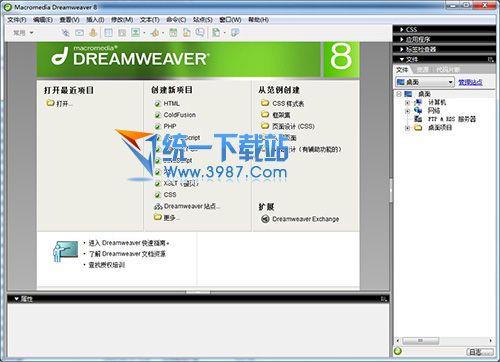This screenshot has width=500, height=362.
Task: Click the Tag Chooser icon
Action: [x=235, y=33]
